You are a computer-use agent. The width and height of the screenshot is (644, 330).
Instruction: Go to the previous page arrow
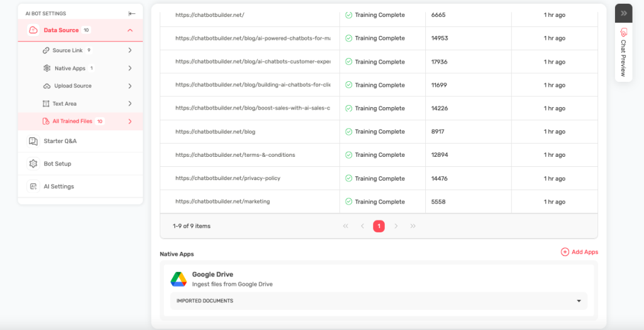click(x=362, y=226)
